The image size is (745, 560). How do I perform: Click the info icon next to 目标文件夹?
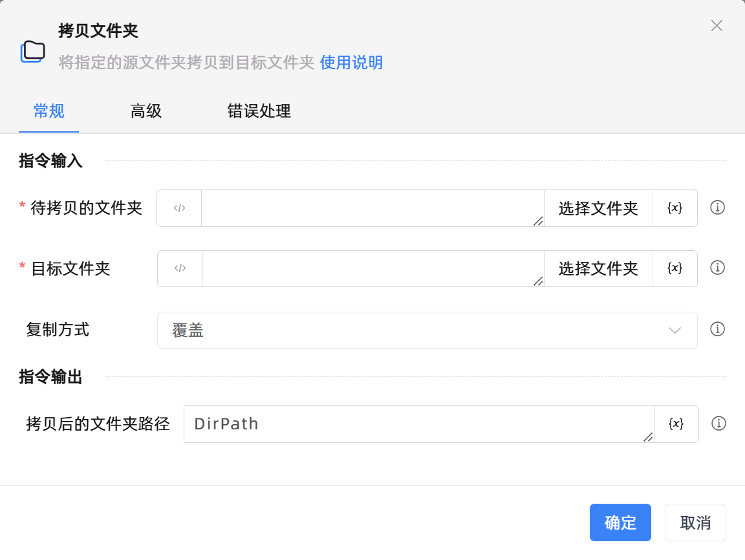coord(717,268)
